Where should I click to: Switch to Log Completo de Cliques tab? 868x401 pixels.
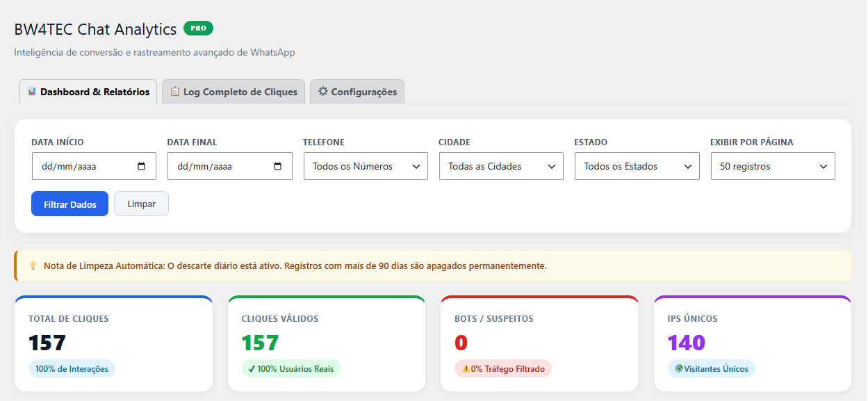point(234,92)
